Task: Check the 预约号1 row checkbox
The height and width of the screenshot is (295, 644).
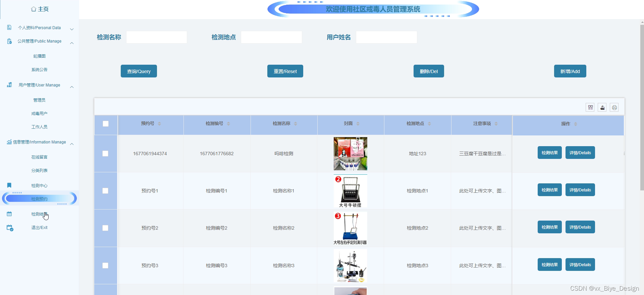Action: tap(105, 191)
